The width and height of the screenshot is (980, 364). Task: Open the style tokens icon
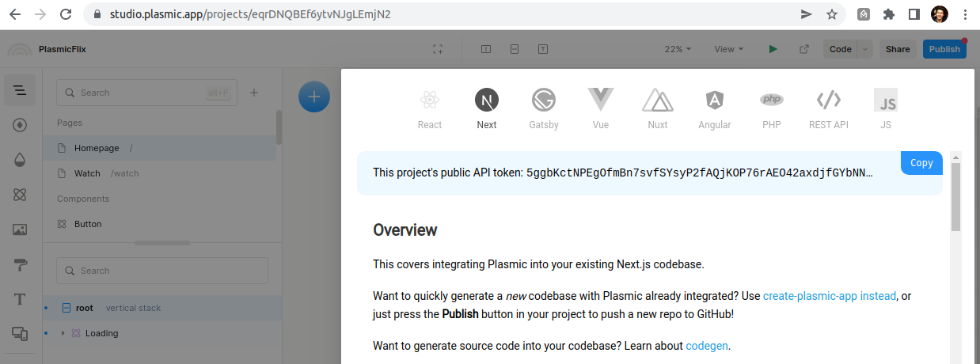click(20, 125)
